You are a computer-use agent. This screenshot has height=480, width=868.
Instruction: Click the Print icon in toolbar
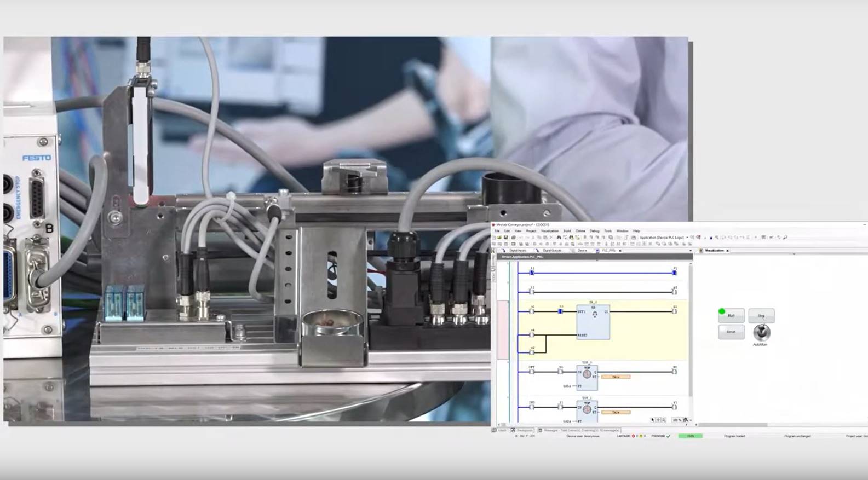pyautogui.click(x=513, y=238)
